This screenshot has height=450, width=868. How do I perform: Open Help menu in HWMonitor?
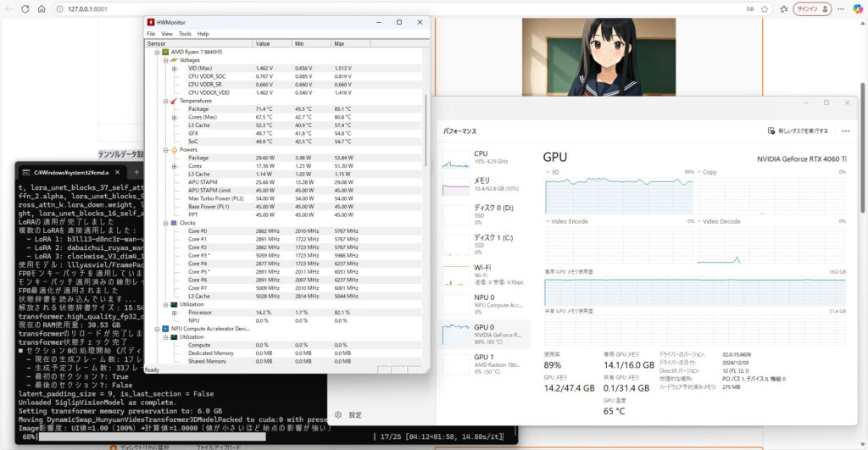tap(203, 34)
